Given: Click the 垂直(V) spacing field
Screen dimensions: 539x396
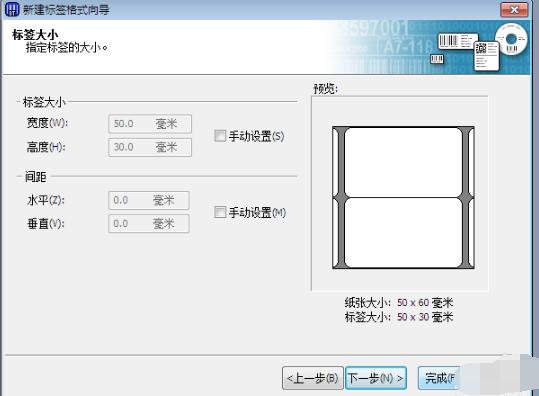Looking at the screenshot, I should pyautogui.click(x=148, y=224).
